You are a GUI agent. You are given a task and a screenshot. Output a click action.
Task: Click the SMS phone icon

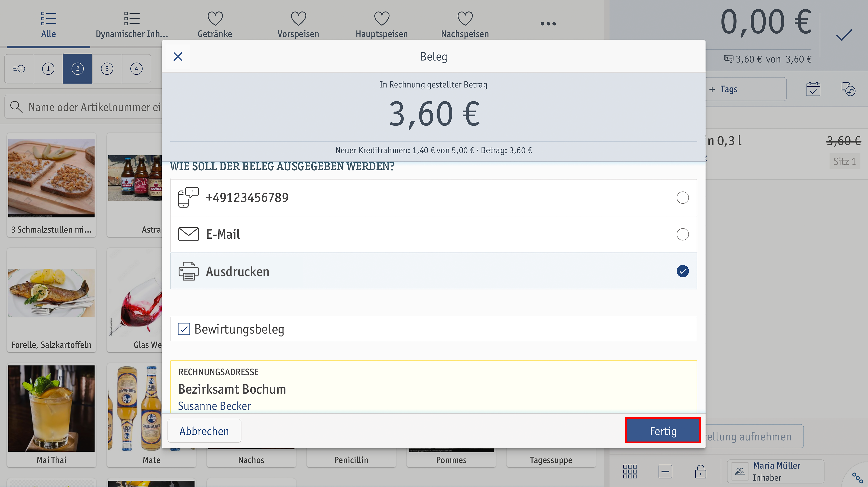(x=188, y=198)
